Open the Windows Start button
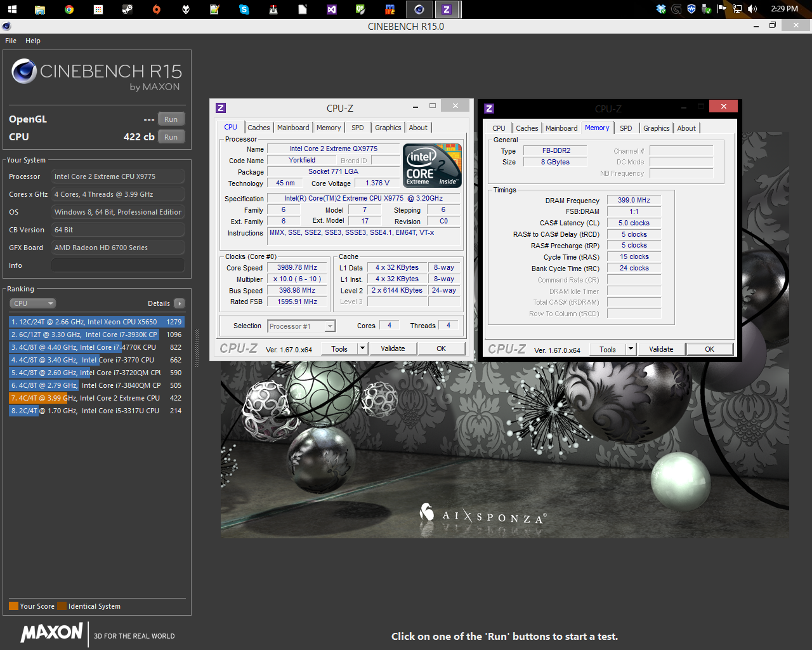Viewport: 812px width, 650px height. click(x=12, y=9)
